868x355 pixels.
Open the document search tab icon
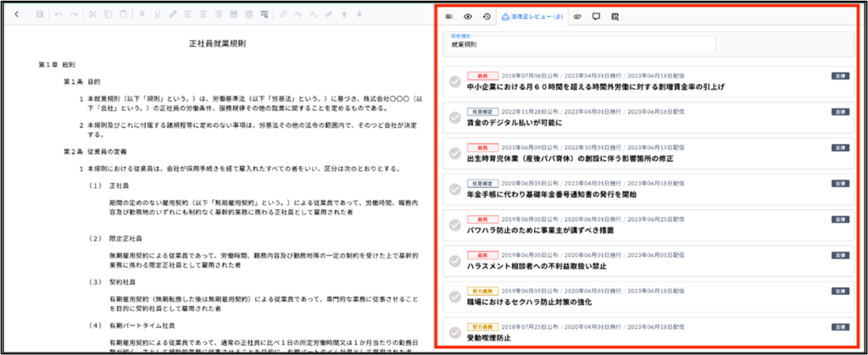[615, 17]
